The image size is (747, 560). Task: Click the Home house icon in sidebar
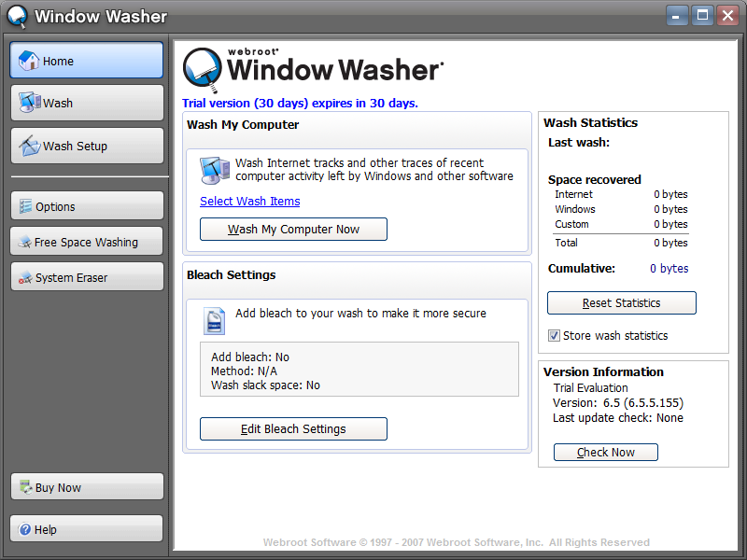pyautogui.click(x=29, y=61)
